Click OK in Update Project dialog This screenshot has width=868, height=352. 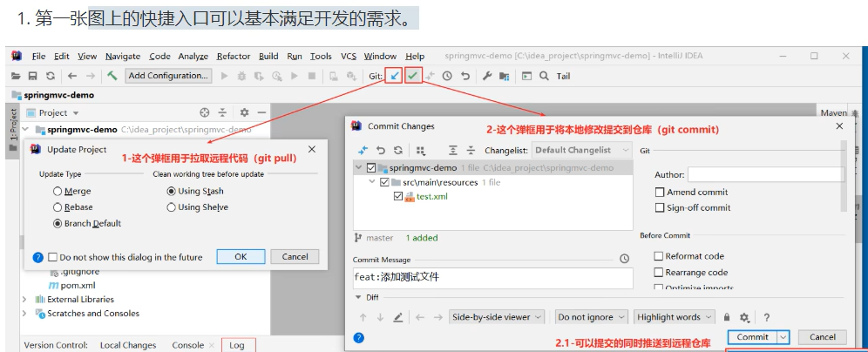pos(241,256)
